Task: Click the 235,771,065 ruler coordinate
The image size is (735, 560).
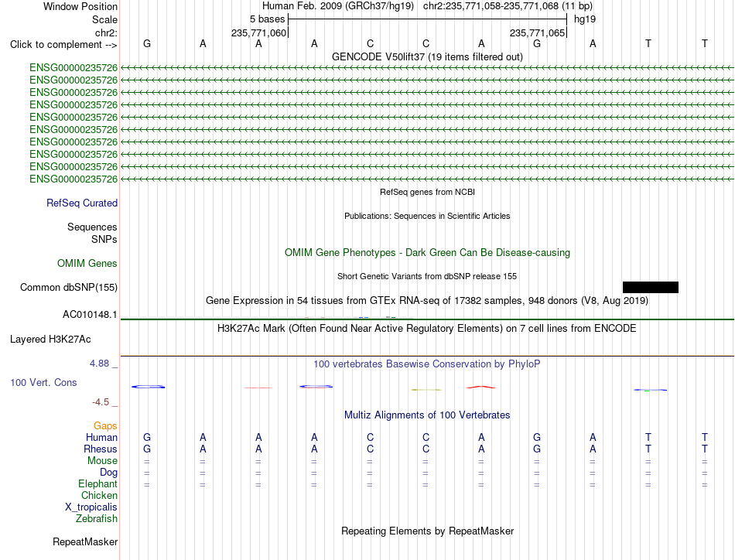Action: coord(537,32)
